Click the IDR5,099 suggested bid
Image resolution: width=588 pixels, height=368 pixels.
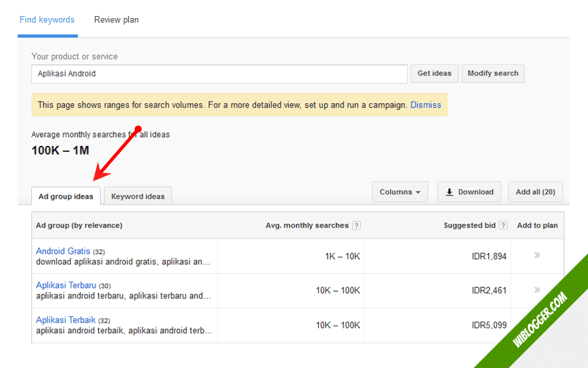[489, 325]
